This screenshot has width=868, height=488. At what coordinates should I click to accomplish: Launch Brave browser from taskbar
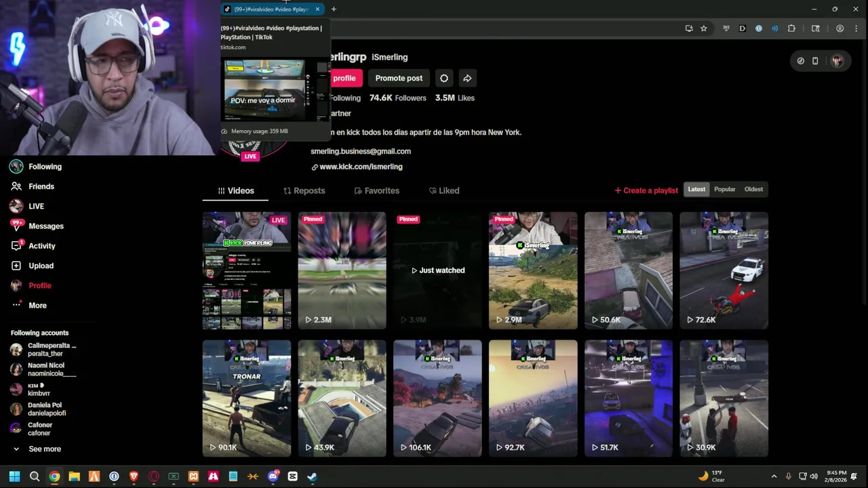[x=134, y=476]
